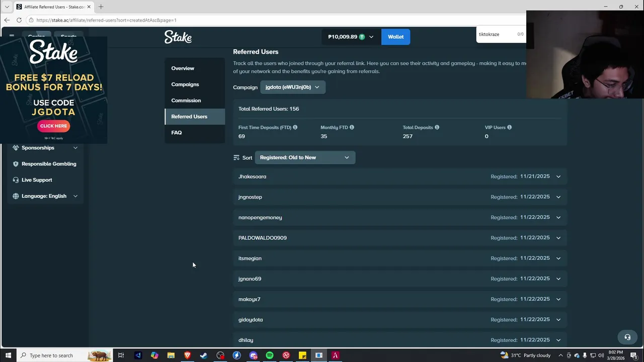Open Discord from the taskbar
Viewport: 644px width, 362px height.
[253, 355]
